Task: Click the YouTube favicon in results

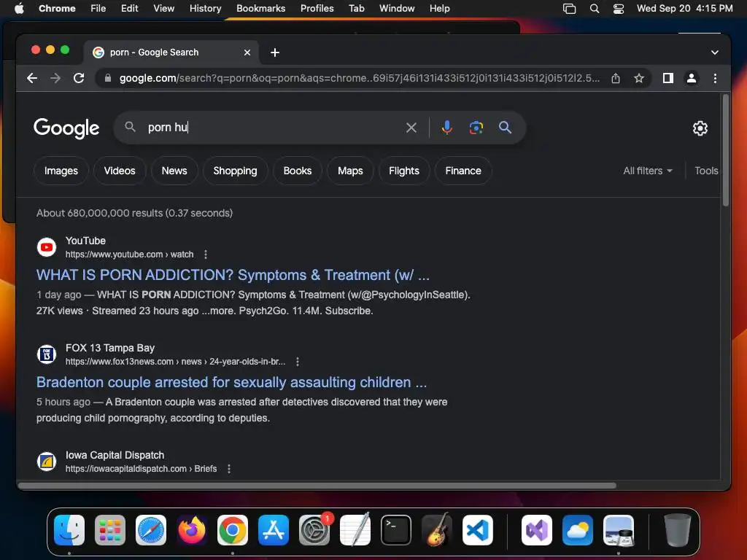Action: coord(47,247)
